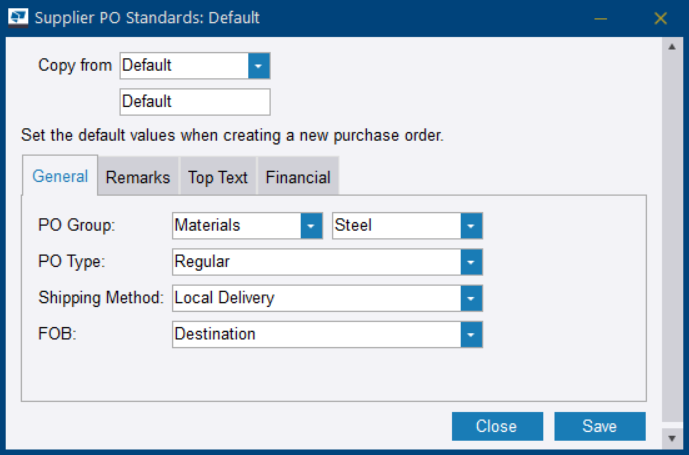Click the scrollbar down arrow
This screenshot has width=689, height=455.
point(672,438)
